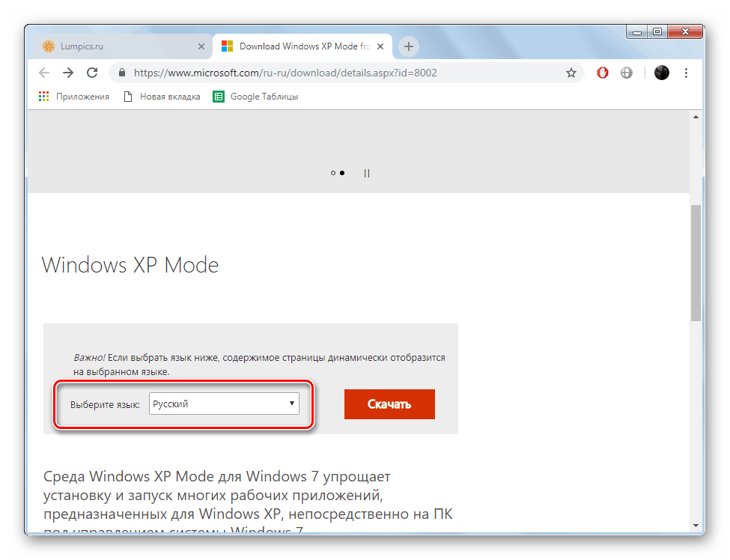
Task: Open a new browser tab
Action: coord(408,46)
